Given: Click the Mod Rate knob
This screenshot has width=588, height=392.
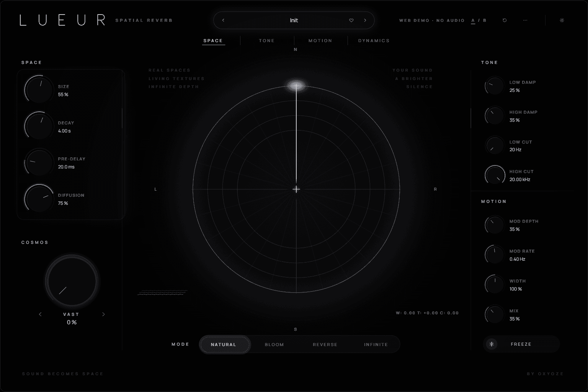Looking at the screenshot, I should (495, 255).
